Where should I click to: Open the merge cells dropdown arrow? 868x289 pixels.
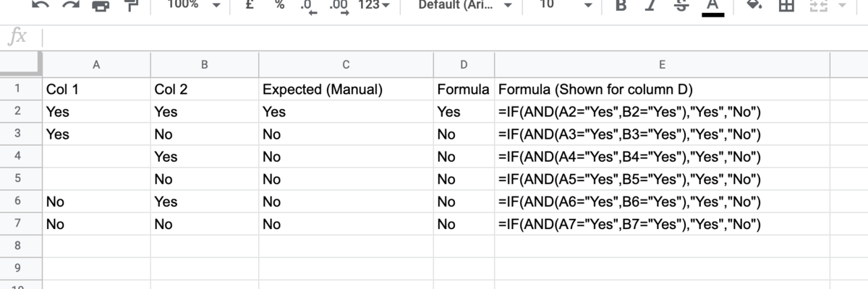841,5
